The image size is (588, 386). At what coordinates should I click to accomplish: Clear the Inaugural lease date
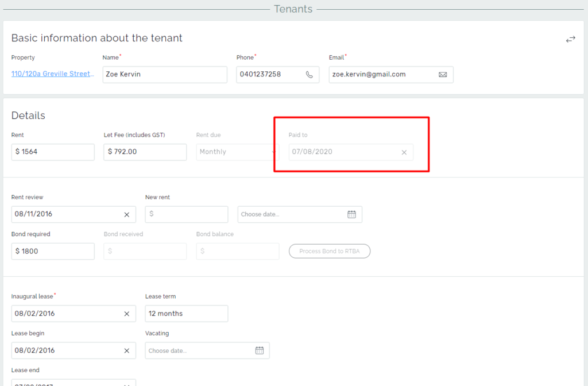click(x=127, y=314)
